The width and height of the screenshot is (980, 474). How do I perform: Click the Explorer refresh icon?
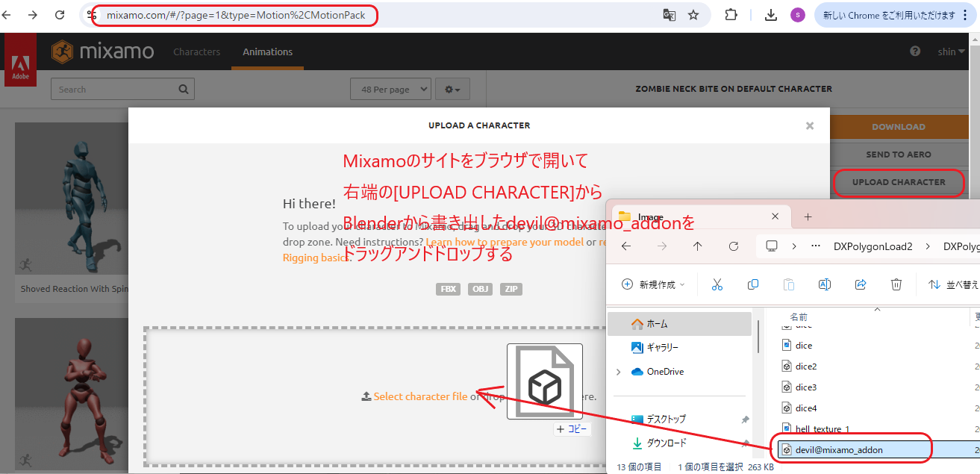coord(734,246)
